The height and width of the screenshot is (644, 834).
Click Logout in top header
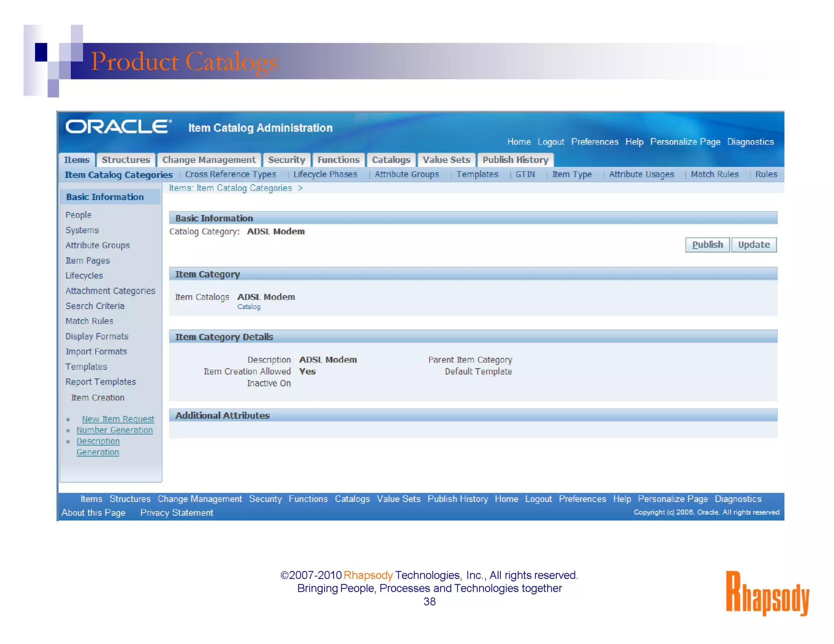tap(551, 142)
